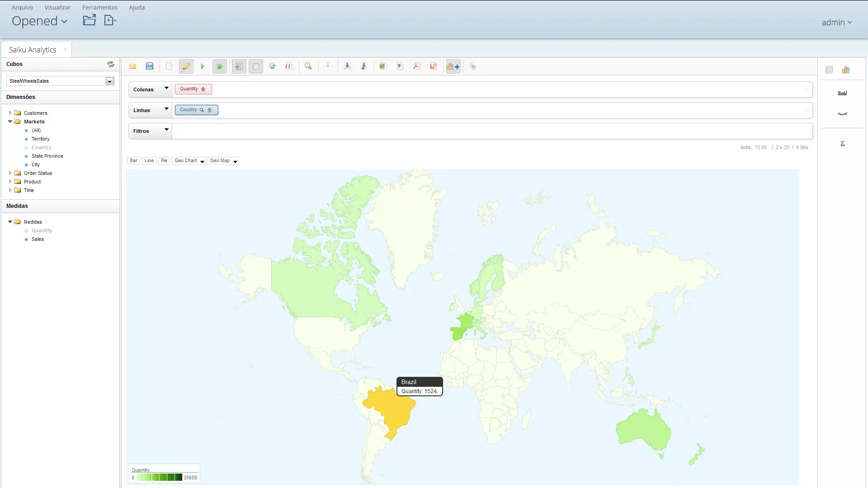Open the Visualizar menu
868x488 pixels.
click(57, 7)
